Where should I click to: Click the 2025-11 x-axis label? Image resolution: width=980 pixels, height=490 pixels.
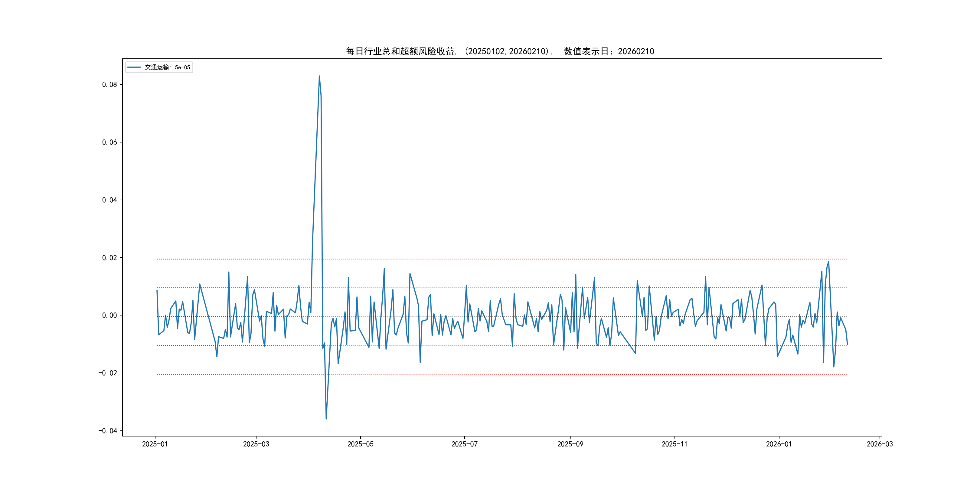coord(674,444)
